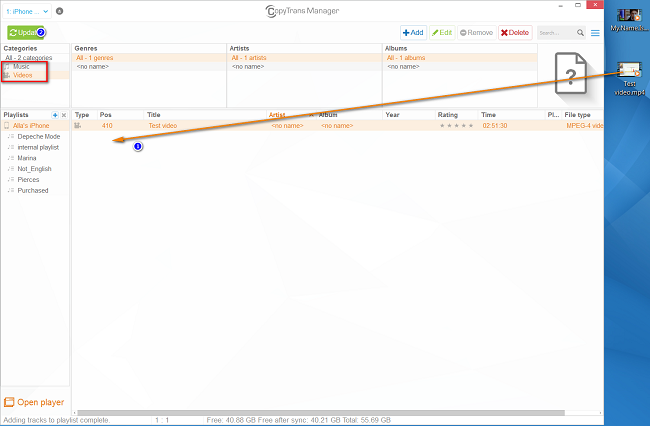Click the unknown artwork placeholder thumbnail
This screenshot has height=426, width=650.
(570, 73)
